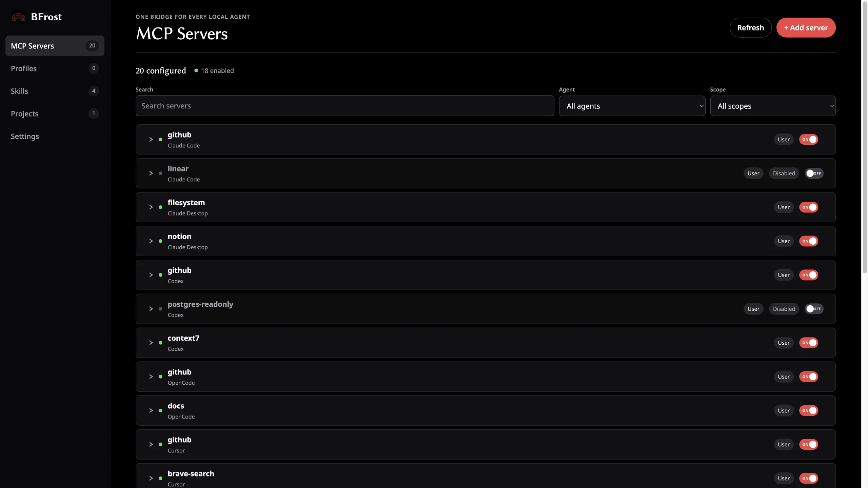Click the grey status dot of linear server
The height and width of the screenshot is (488, 868).
[160, 174]
